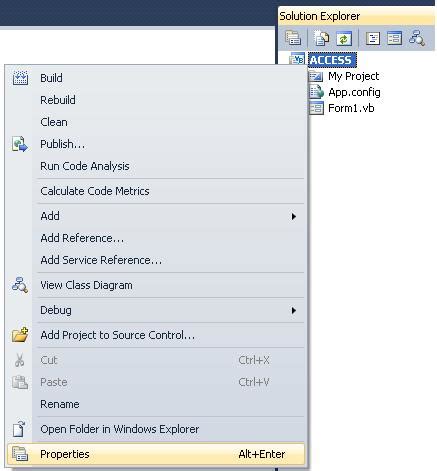Select Form1.vb in Solution Explorer
Viewport: 437px width, 471px height.
pyautogui.click(x=351, y=108)
